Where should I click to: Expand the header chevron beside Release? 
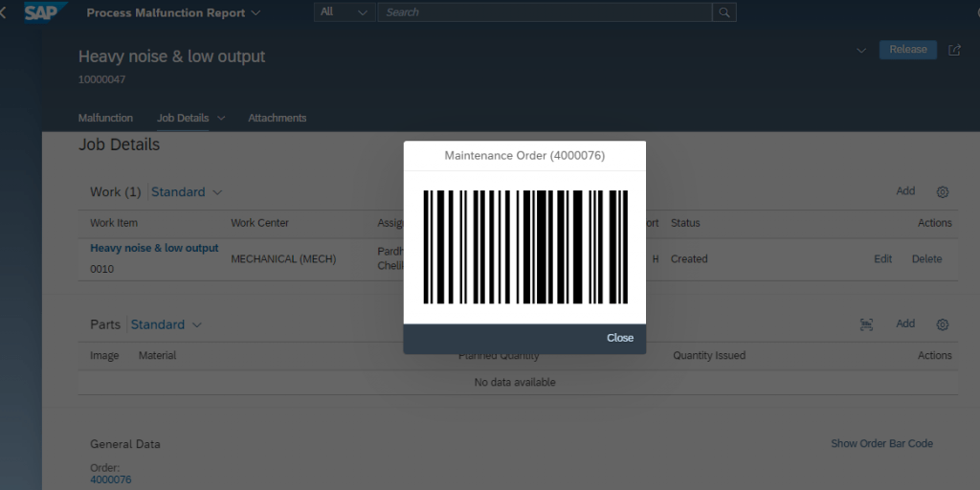(861, 50)
